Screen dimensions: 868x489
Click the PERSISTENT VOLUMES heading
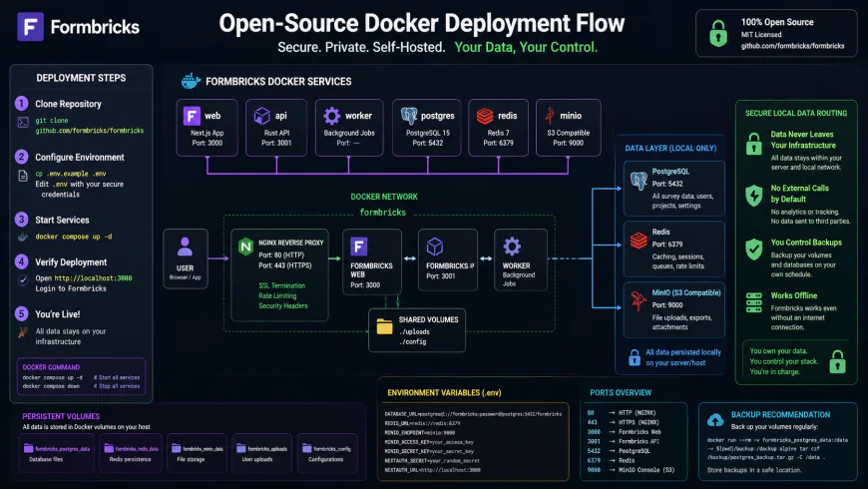pos(61,416)
